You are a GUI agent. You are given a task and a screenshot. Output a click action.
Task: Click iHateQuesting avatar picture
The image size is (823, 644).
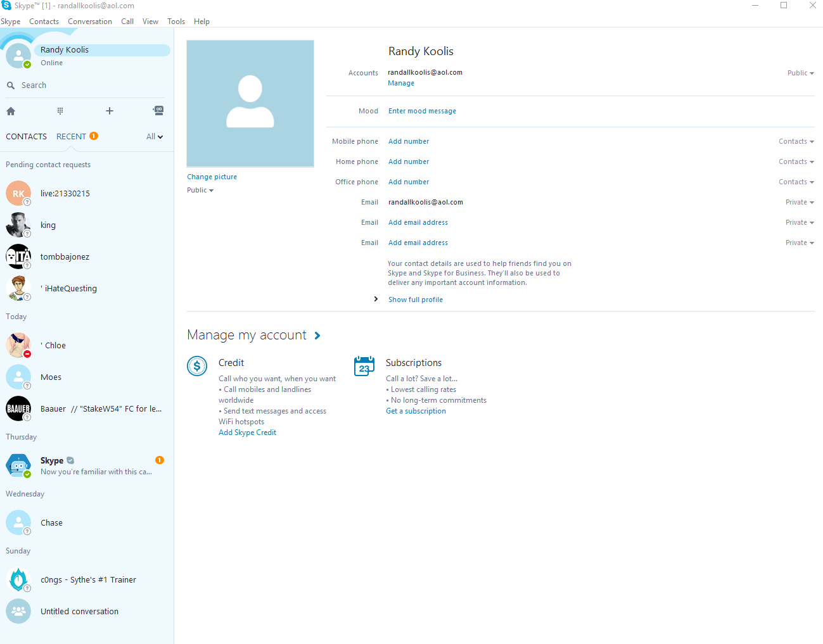click(x=18, y=288)
